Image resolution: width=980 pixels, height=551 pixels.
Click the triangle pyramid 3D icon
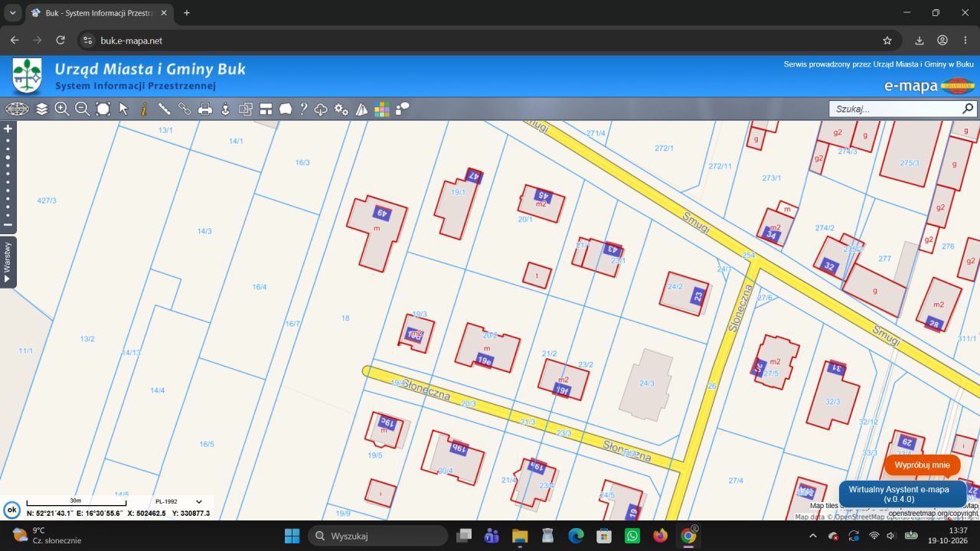tap(361, 109)
